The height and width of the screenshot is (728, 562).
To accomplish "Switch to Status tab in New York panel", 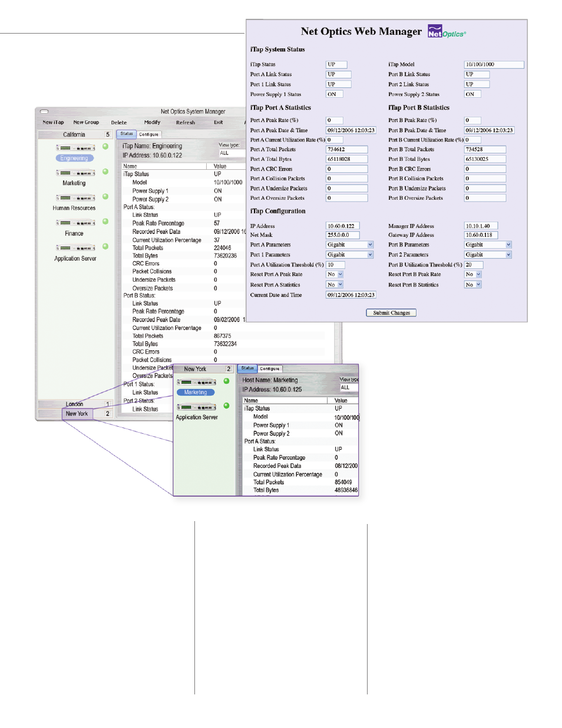I will [x=247, y=368].
